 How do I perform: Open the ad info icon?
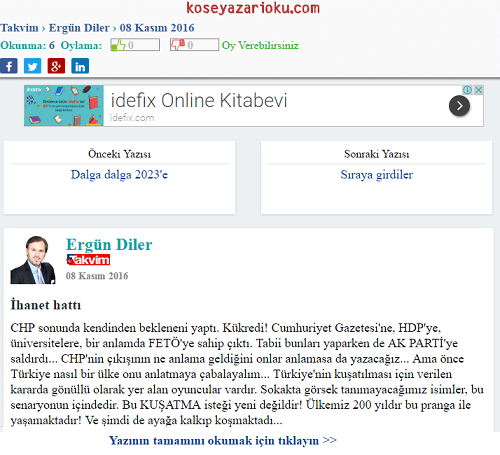click(468, 90)
